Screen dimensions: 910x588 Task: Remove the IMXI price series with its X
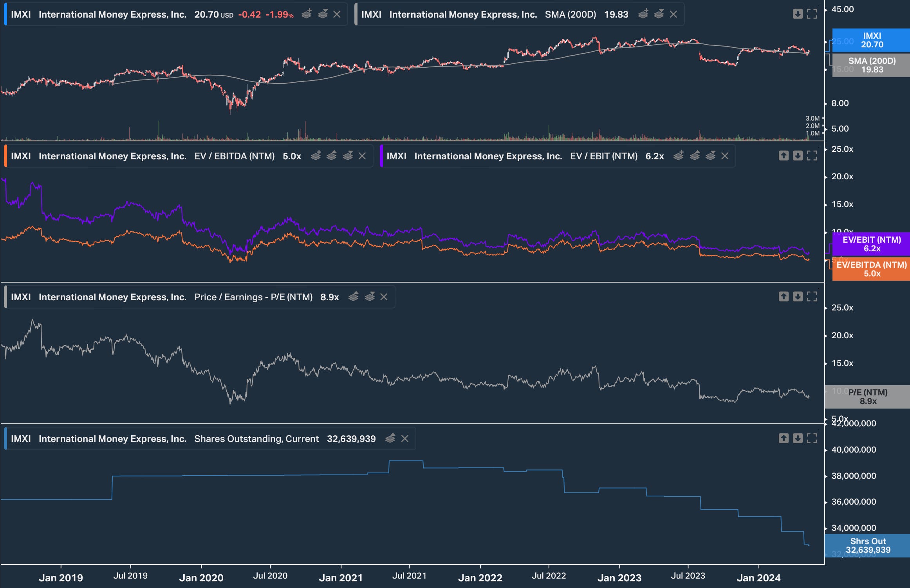[337, 14]
